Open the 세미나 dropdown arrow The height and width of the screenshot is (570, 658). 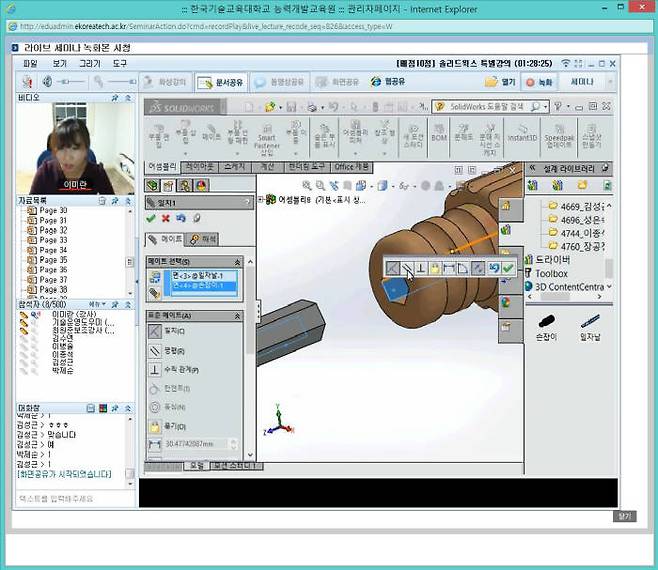610,82
